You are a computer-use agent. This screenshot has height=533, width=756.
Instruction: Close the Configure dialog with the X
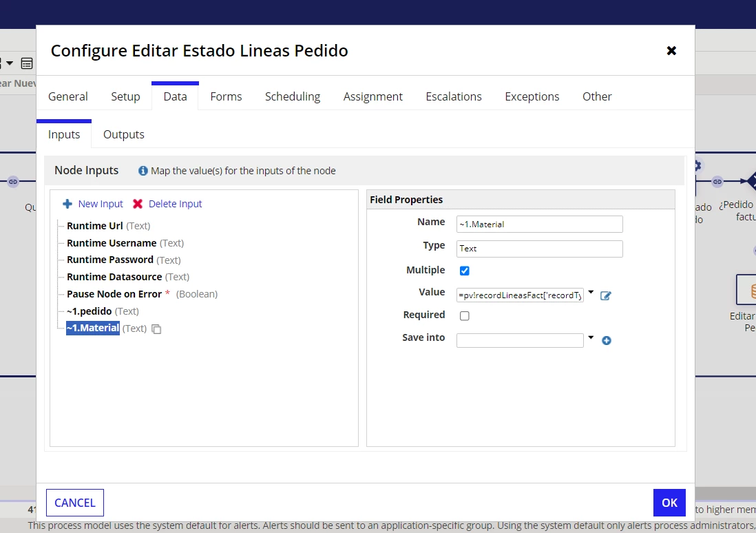pos(671,51)
